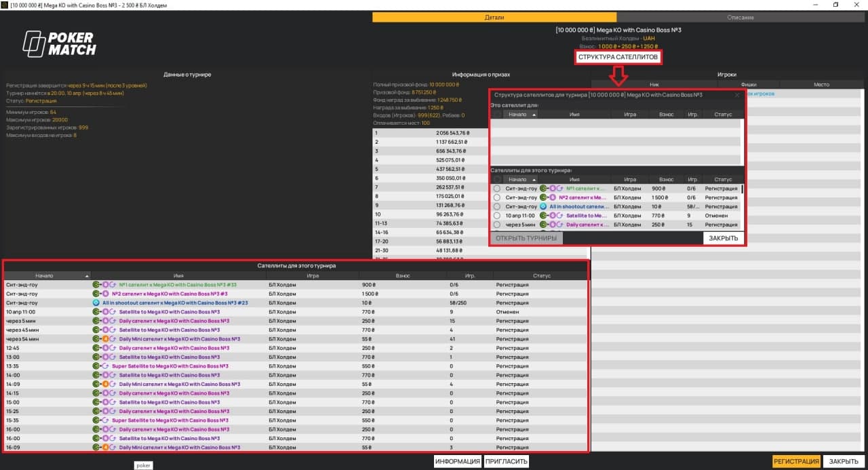The image size is (868, 470).
Task: Close the satellite structure dialog with the X
Action: [737, 95]
